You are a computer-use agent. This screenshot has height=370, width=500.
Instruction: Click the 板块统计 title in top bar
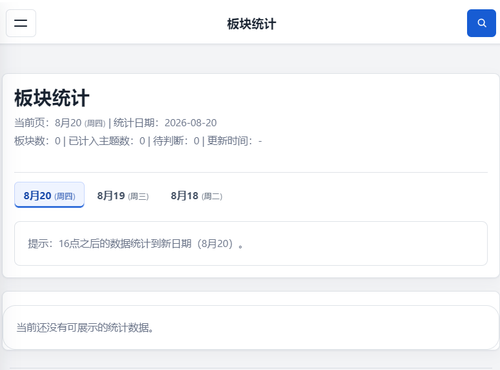pyautogui.click(x=251, y=24)
